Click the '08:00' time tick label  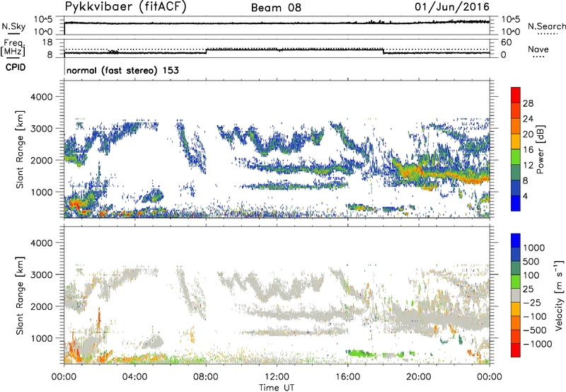[x=206, y=377]
